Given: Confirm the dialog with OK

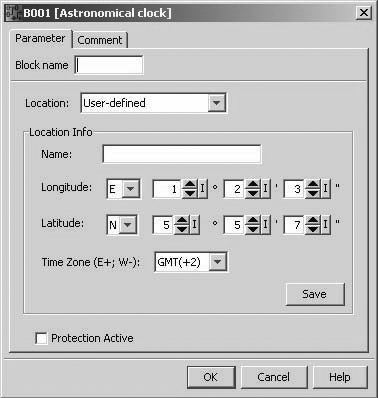Looking at the screenshot, I should tap(211, 377).
